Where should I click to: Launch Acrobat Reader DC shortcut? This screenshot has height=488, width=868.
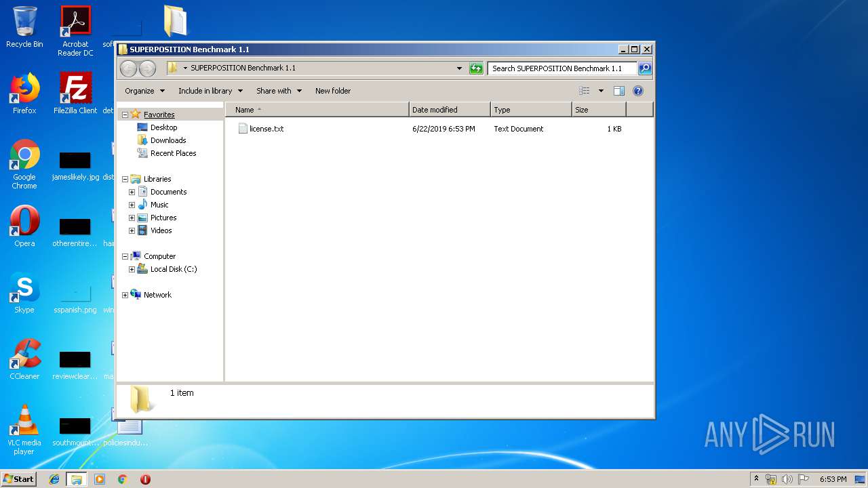tap(75, 31)
